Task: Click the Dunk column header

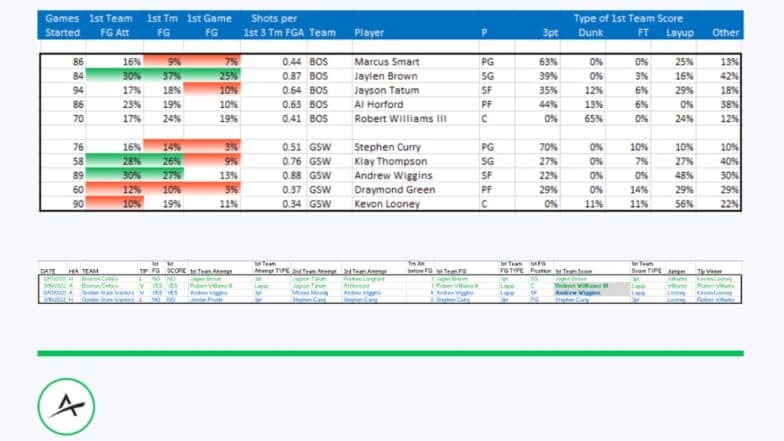Action: pyautogui.click(x=590, y=32)
